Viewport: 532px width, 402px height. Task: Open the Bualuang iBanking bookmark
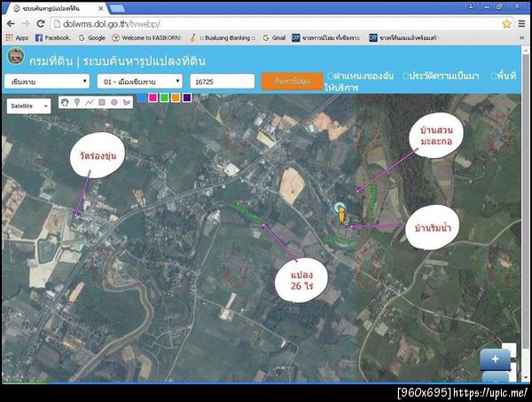click(x=223, y=37)
